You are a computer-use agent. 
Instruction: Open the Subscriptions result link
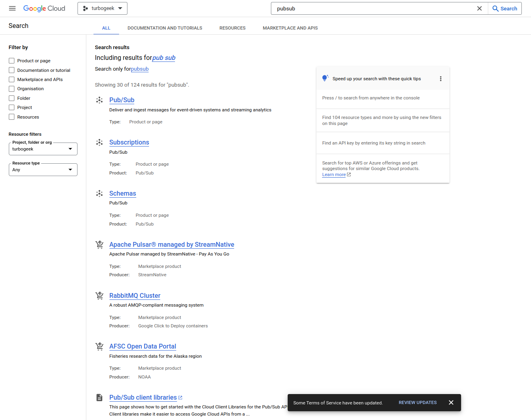pyautogui.click(x=129, y=143)
